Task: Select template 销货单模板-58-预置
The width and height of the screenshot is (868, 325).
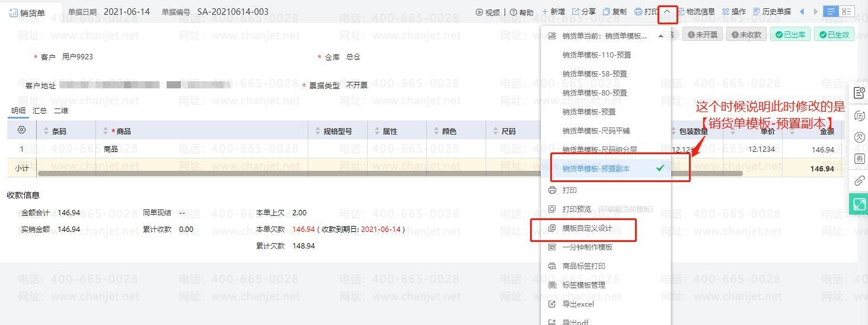Action: tap(595, 74)
